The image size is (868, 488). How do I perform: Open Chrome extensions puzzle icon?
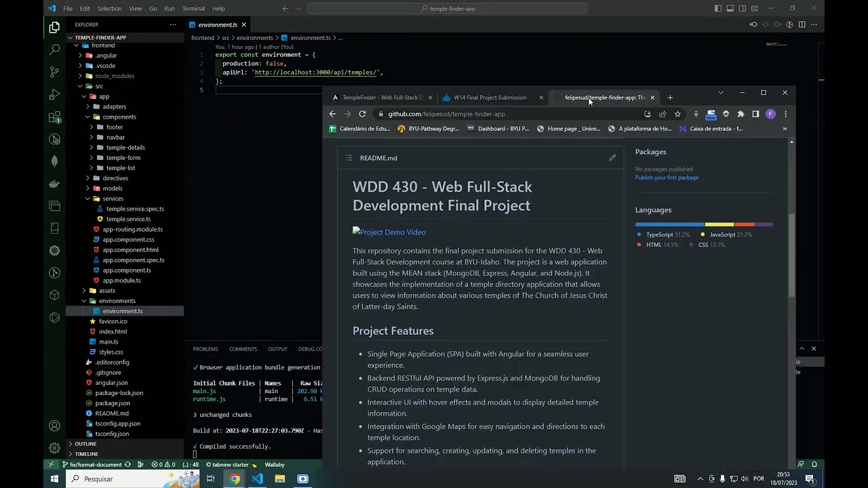(741, 114)
